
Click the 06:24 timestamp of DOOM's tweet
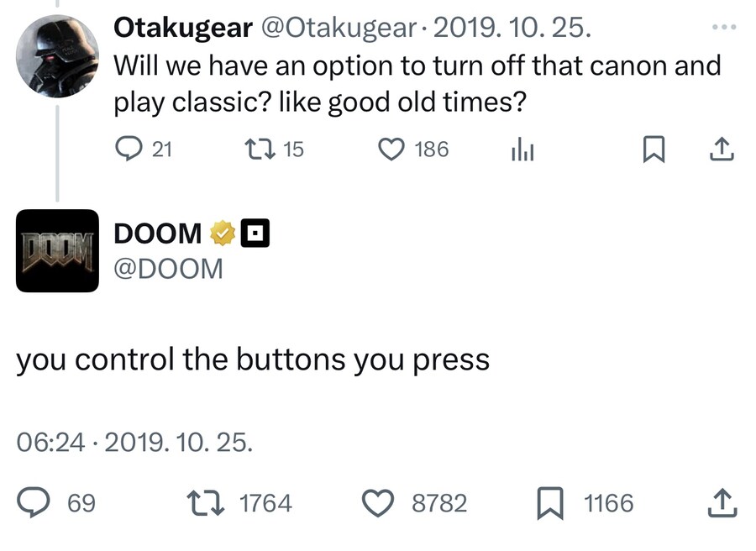(50, 443)
